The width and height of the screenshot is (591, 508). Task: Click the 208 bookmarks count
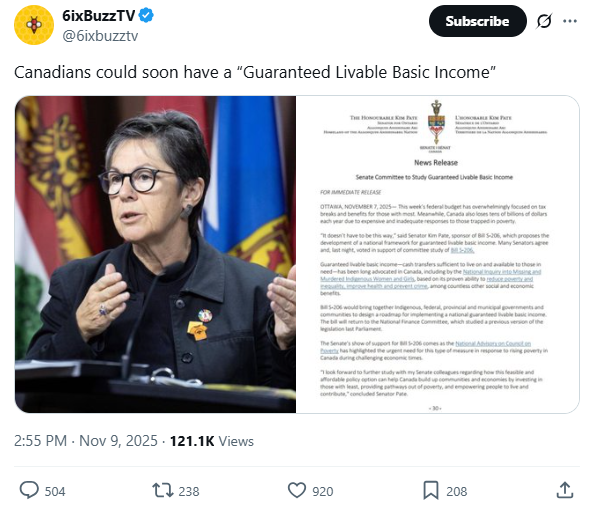point(457,491)
